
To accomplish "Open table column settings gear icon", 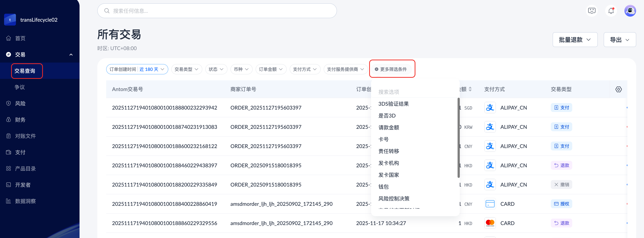I will coord(618,89).
